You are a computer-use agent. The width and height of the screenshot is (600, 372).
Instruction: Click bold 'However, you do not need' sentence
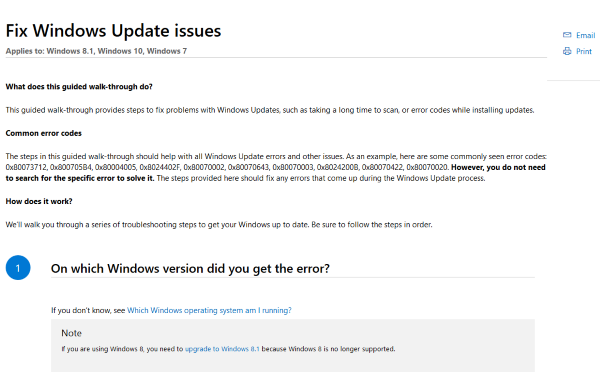point(498,167)
